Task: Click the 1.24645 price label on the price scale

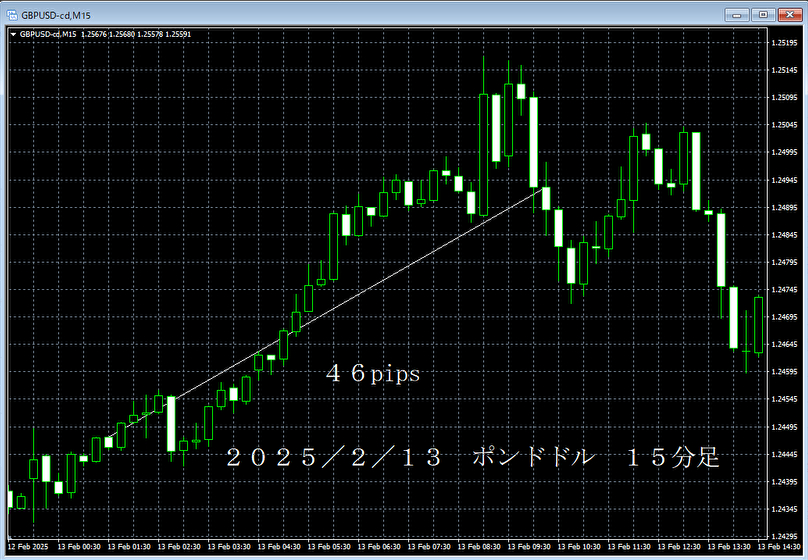Action: (x=784, y=344)
